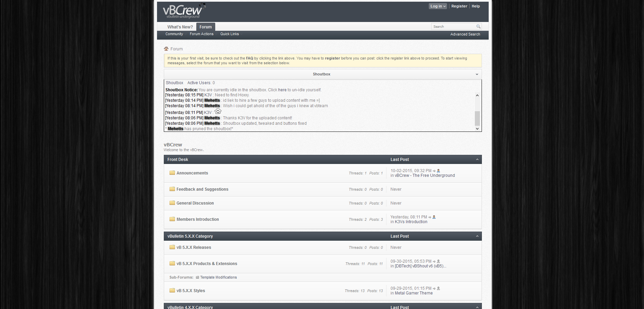The height and width of the screenshot is (309, 644).
Task: Click the Register link in the header
Action: (459, 6)
